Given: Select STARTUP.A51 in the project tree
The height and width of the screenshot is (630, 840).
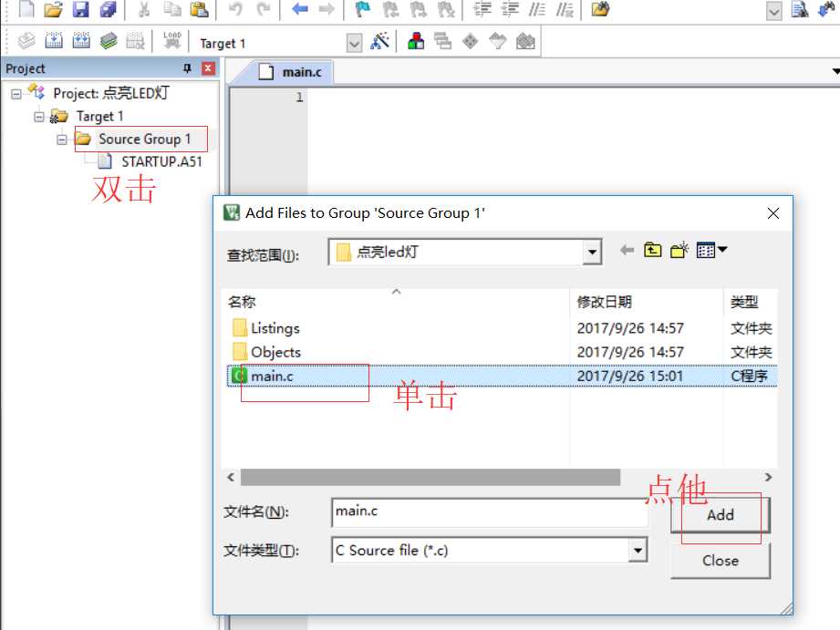Looking at the screenshot, I should (x=161, y=161).
